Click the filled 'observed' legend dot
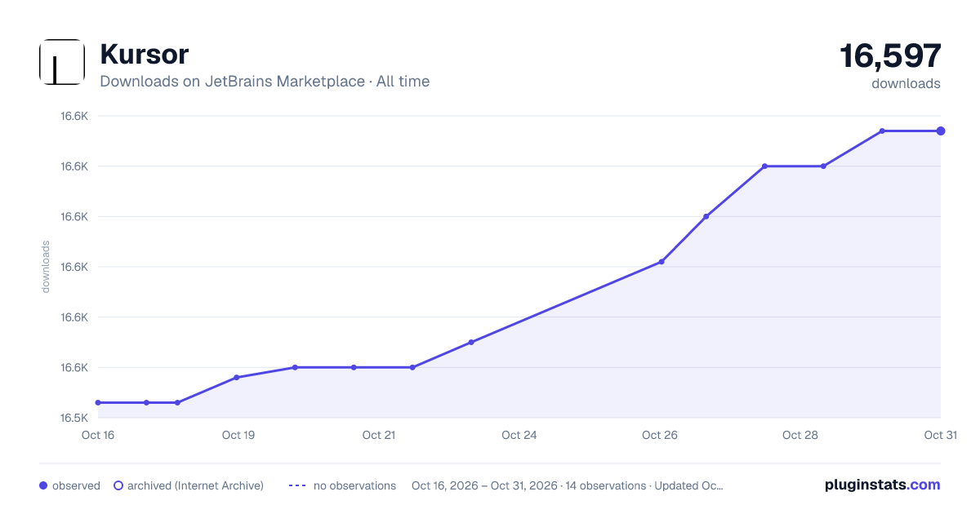 pyautogui.click(x=43, y=485)
